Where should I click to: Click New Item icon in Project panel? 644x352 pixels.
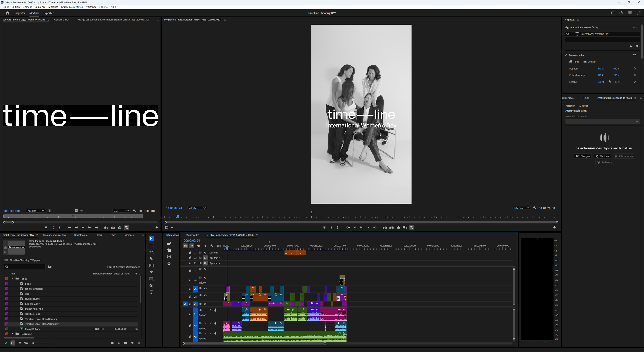(x=132, y=343)
